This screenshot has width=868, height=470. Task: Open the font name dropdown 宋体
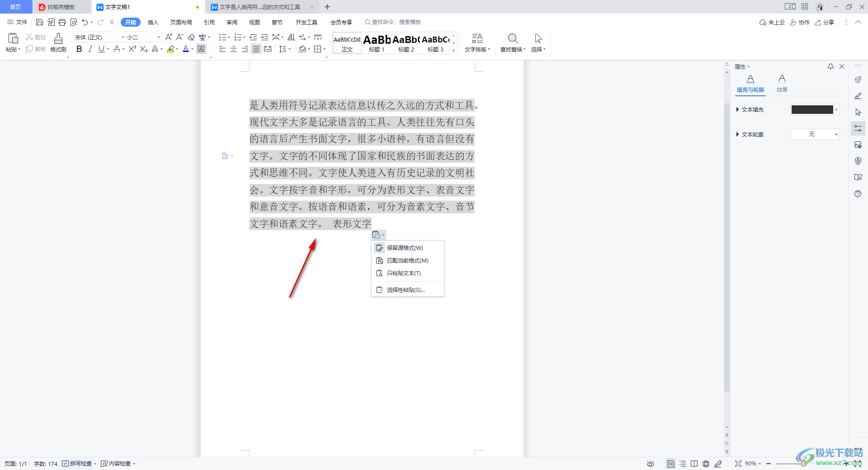click(123, 37)
